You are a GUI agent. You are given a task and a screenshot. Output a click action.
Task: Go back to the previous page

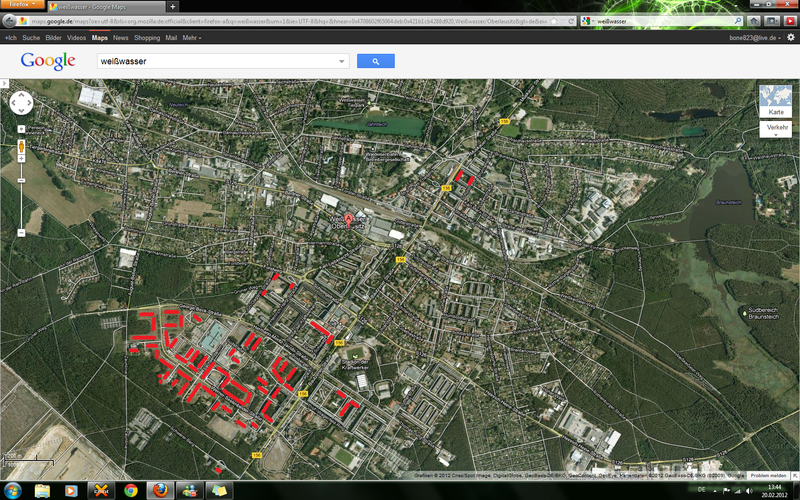[9, 21]
